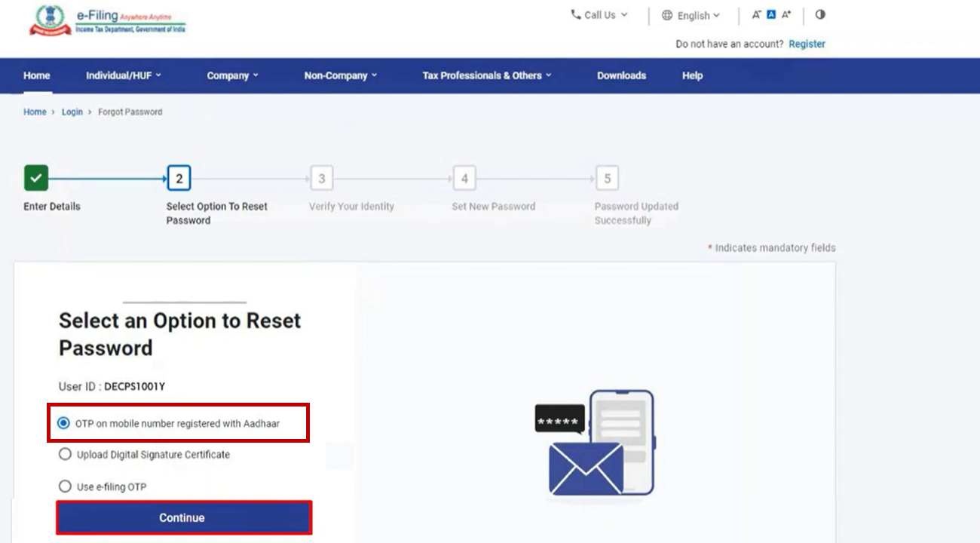Toggle dark mode with the contrast icon
Image resolution: width=980 pixels, height=543 pixels.
click(820, 14)
